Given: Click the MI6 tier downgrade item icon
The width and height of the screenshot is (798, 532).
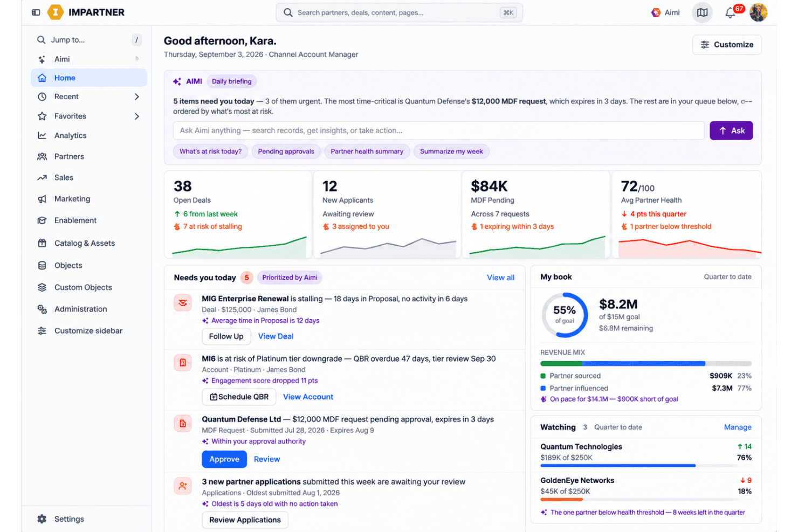Looking at the screenshot, I should coord(183,363).
